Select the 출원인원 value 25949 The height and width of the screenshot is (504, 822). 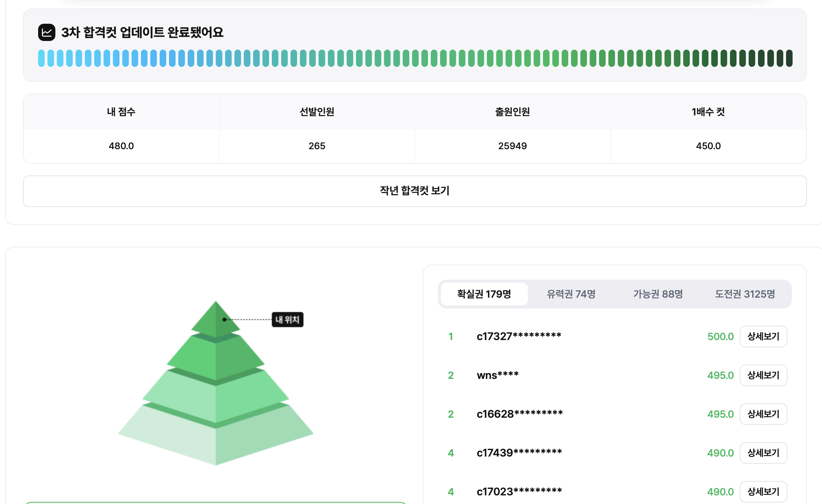tap(512, 146)
